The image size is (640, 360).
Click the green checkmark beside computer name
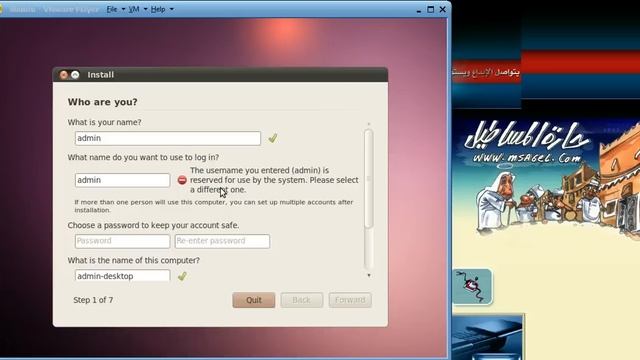pos(182,276)
